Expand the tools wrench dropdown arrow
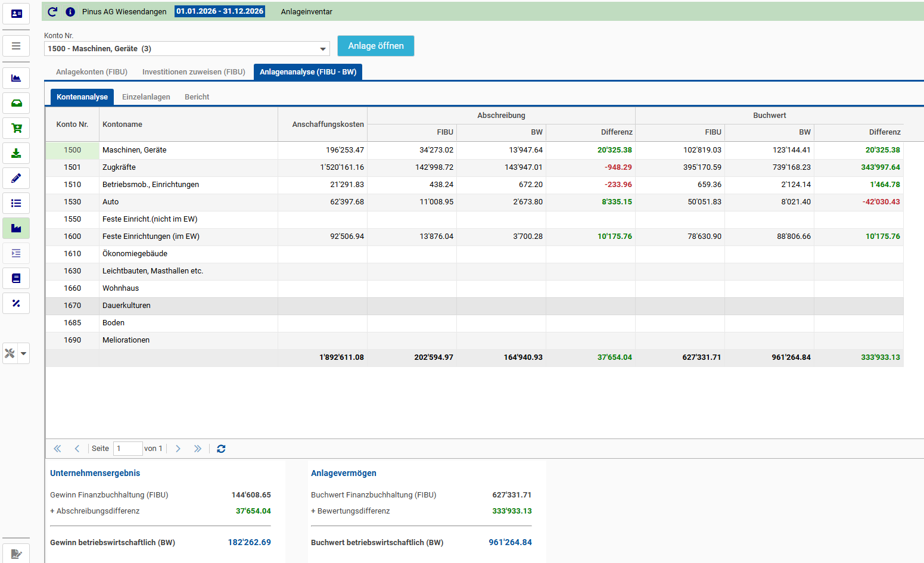924x563 pixels. coord(24,353)
